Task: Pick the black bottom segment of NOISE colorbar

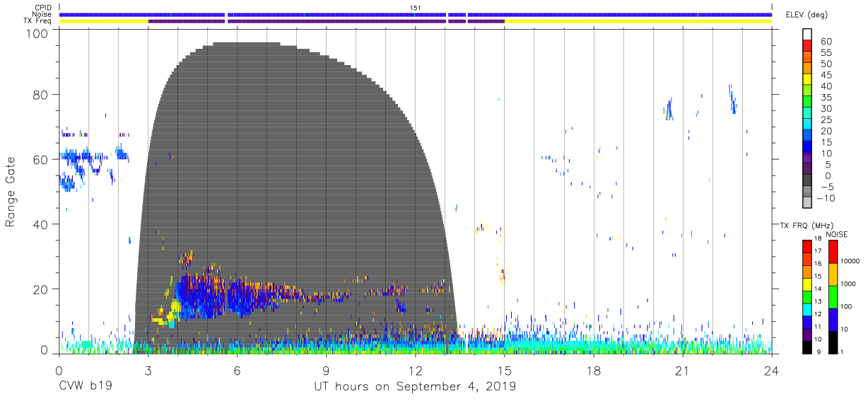Action: (833, 342)
